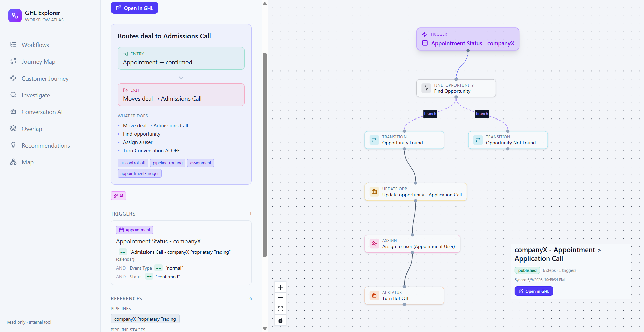Select the Assign to user node

412,243
